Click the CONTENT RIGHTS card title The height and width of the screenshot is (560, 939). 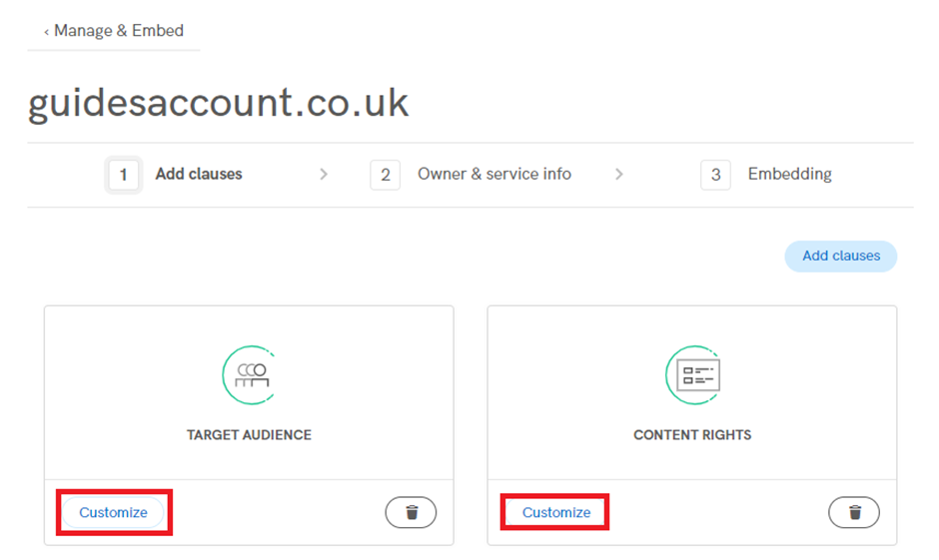[692, 435]
